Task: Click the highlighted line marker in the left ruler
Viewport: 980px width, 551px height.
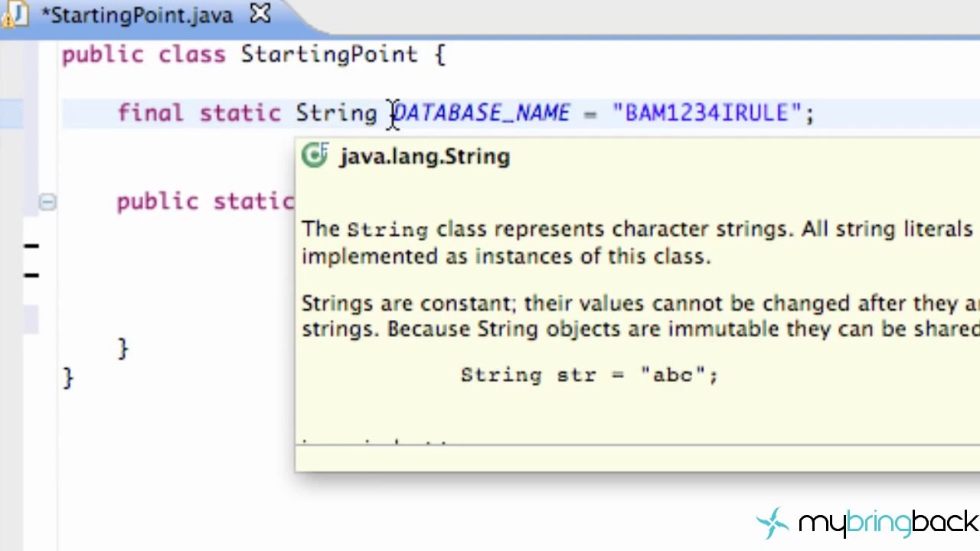Action: pyautogui.click(x=12, y=113)
